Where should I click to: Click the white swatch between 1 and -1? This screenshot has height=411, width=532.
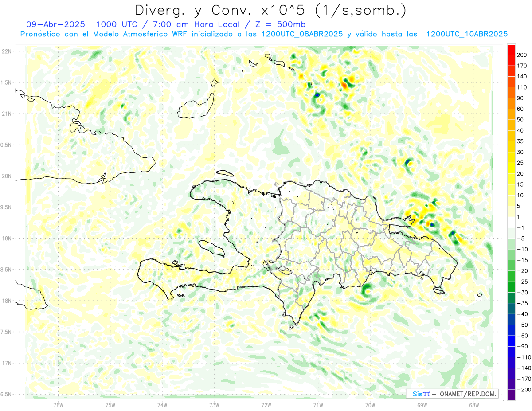click(511, 222)
